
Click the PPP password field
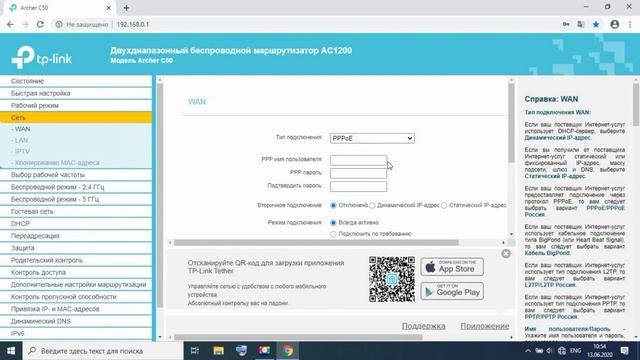358,173
